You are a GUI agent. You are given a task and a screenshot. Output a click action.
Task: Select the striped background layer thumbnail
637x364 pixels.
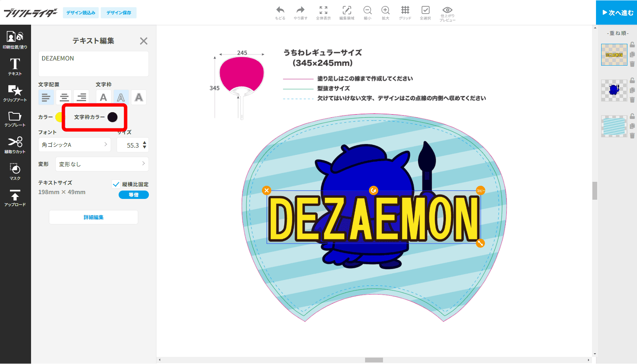pos(614,126)
